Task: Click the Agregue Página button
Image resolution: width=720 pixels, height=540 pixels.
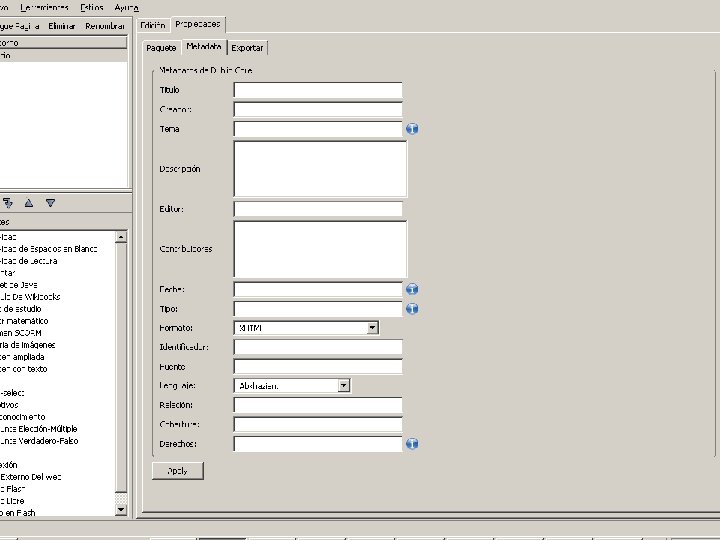Action: (19, 26)
